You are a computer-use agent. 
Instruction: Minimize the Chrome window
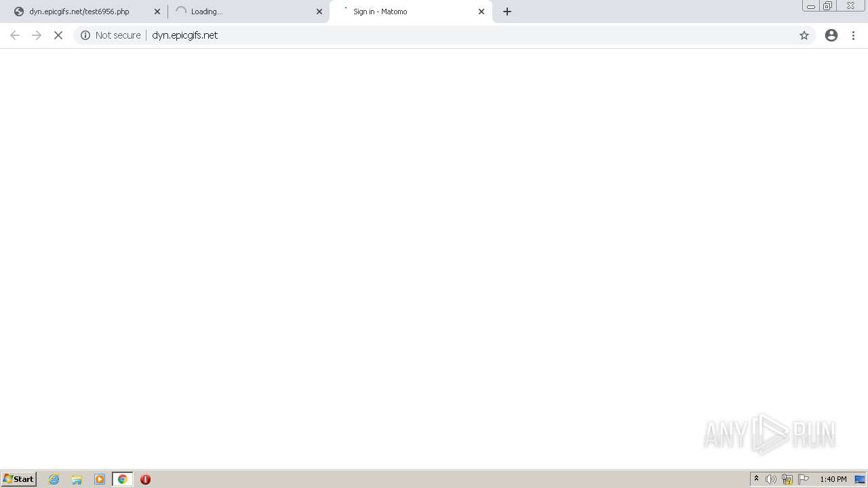[x=811, y=6]
